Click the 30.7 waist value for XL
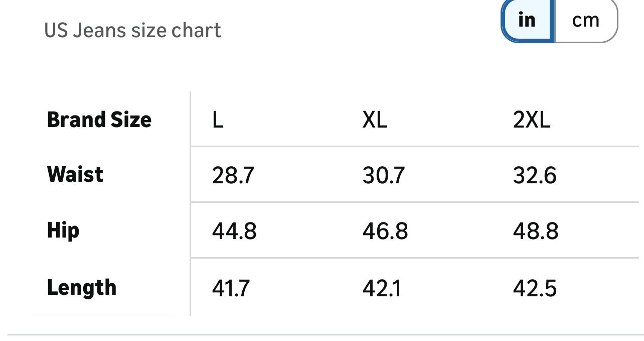This screenshot has height=341, width=644. click(384, 176)
